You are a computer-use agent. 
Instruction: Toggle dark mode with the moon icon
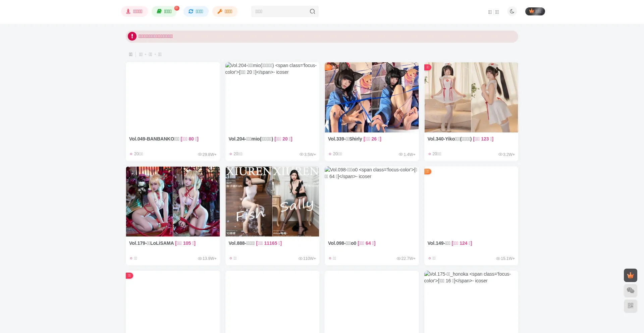click(512, 11)
